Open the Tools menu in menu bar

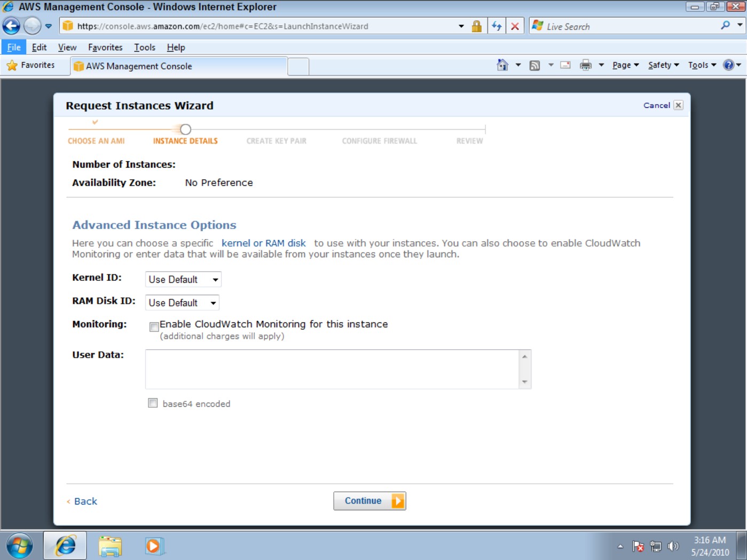[145, 48]
